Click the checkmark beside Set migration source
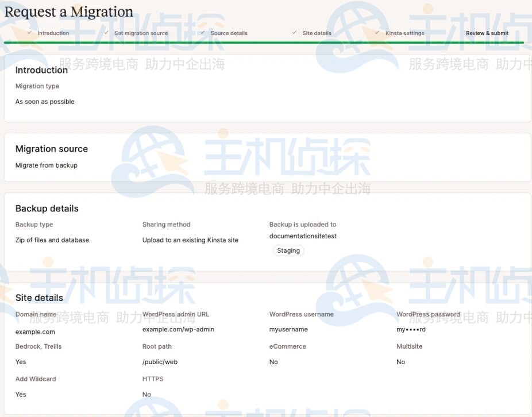Image resolution: width=532 pixels, height=417 pixels. click(x=106, y=33)
